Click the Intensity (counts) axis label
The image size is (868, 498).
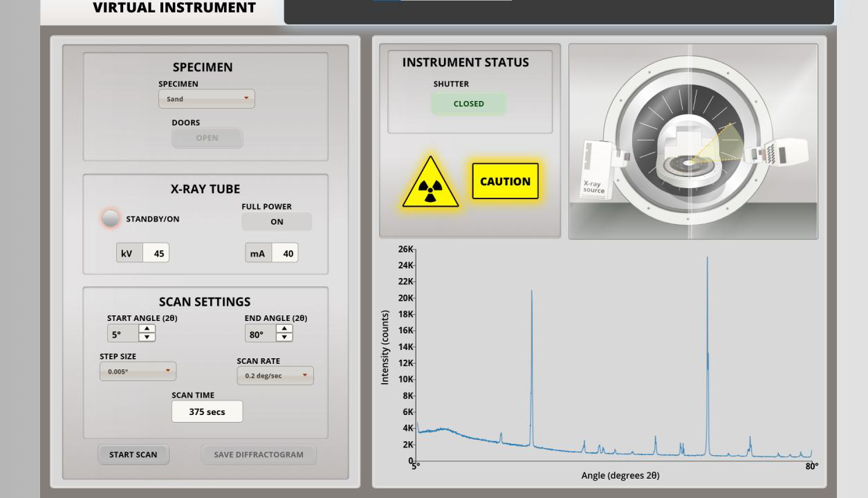click(385, 347)
